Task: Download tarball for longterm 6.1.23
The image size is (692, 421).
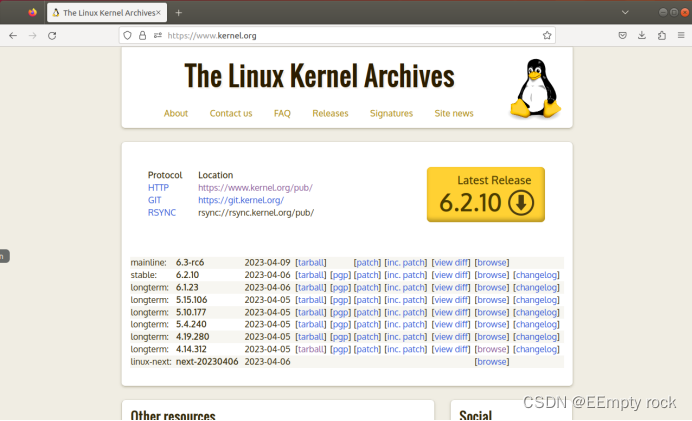Action: 311,287
